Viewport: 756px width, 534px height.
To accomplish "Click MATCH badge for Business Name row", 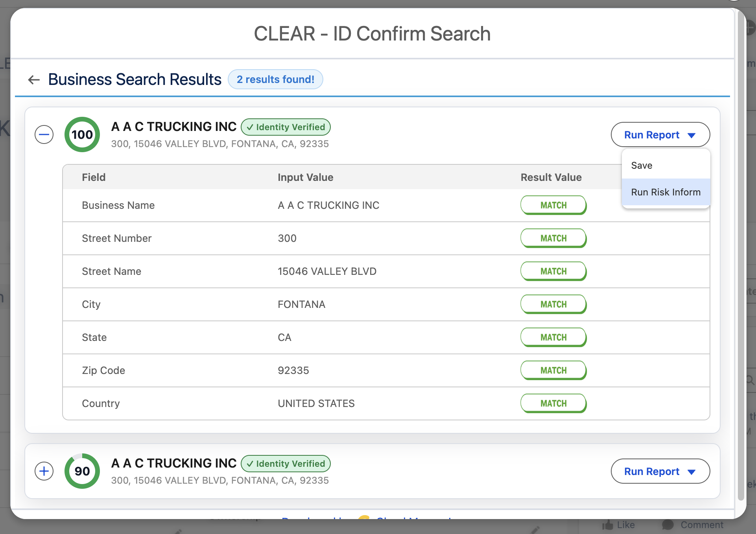I will tap(553, 205).
